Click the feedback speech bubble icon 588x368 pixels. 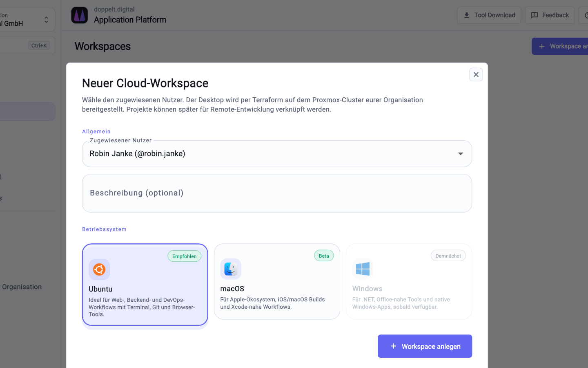(534, 15)
